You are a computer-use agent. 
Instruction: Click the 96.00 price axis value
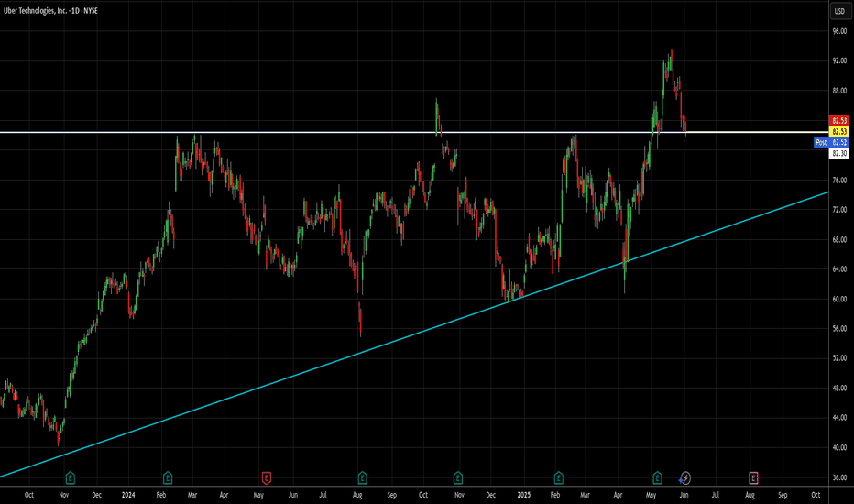[839, 31]
